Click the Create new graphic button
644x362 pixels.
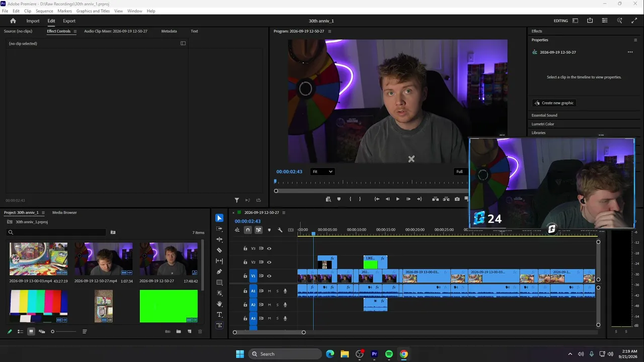tap(554, 103)
